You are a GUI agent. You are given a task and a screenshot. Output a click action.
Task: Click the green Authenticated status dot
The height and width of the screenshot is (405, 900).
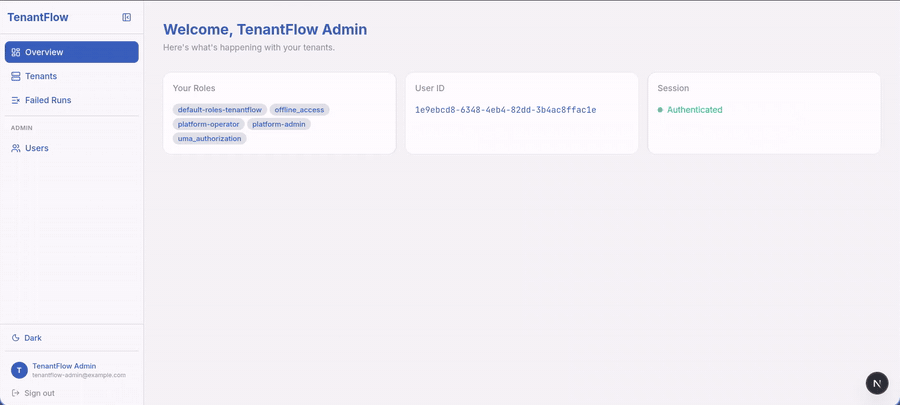tap(660, 110)
